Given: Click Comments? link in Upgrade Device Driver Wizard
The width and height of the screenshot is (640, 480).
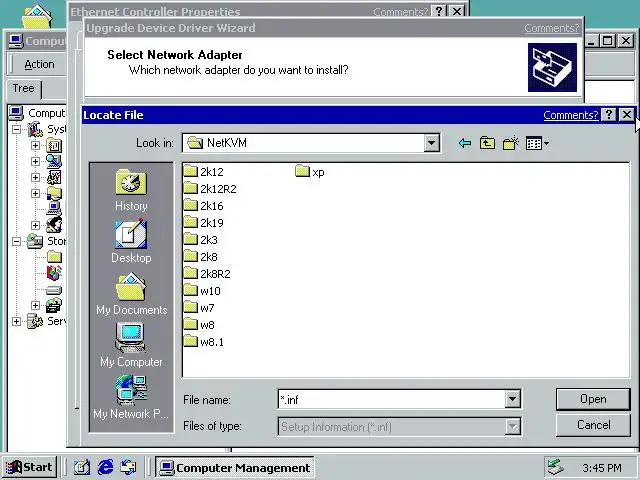Looking at the screenshot, I should pos(551,28).
